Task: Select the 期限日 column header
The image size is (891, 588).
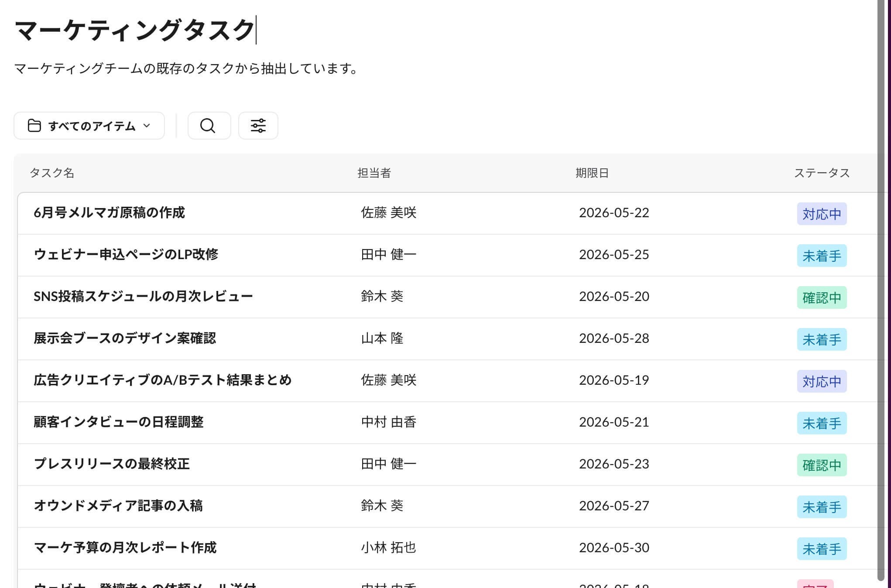Action: [592, 173]
